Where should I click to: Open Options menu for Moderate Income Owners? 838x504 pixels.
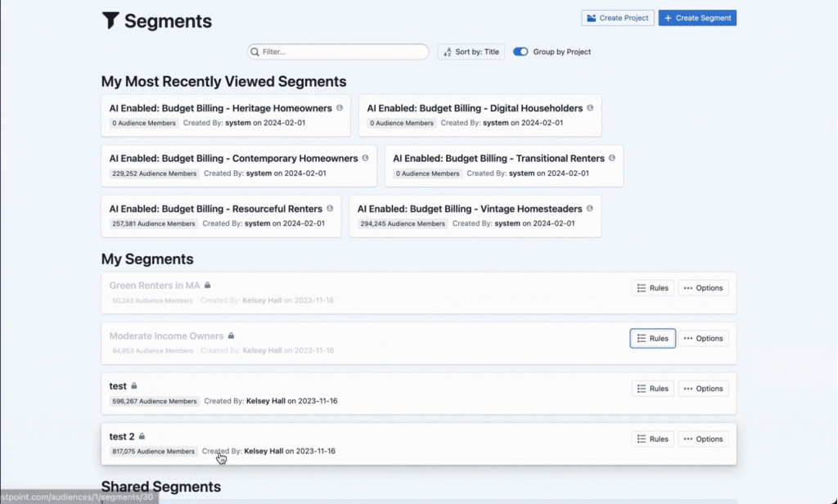tap(703, 339)
